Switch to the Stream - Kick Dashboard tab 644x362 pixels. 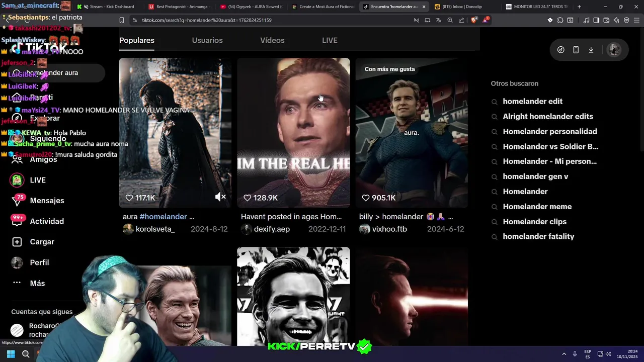pos(108,7)
